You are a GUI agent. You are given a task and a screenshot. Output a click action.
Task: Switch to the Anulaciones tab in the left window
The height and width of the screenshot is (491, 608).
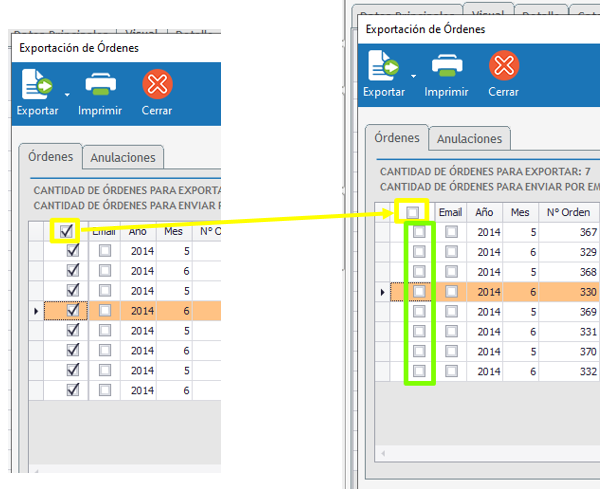tap(123, 157)
